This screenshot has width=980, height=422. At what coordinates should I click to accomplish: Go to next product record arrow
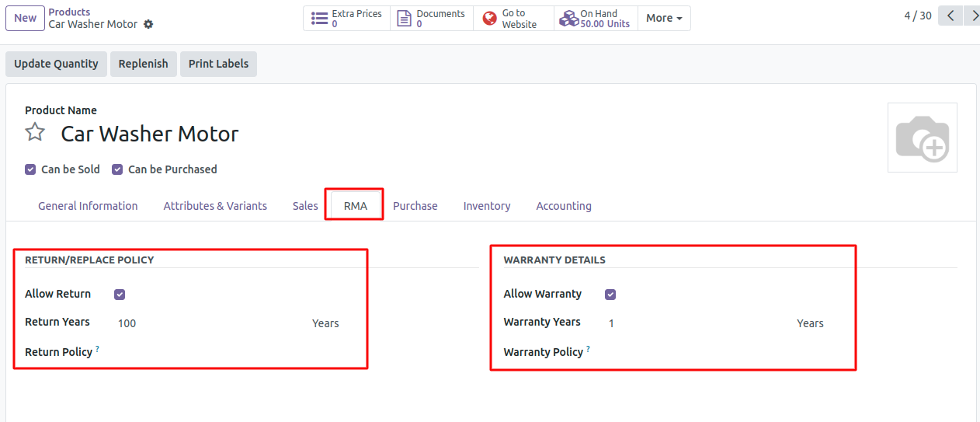tap(972, 16)
